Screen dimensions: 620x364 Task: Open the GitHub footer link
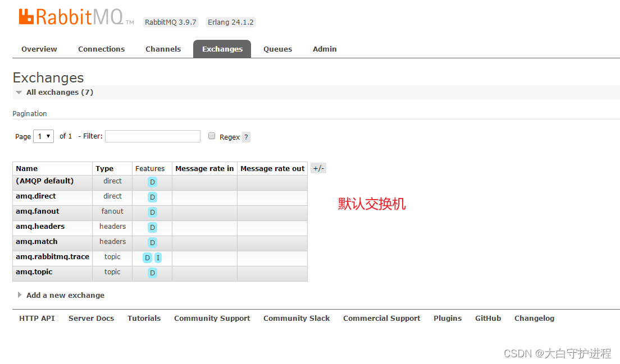[488, 318]
